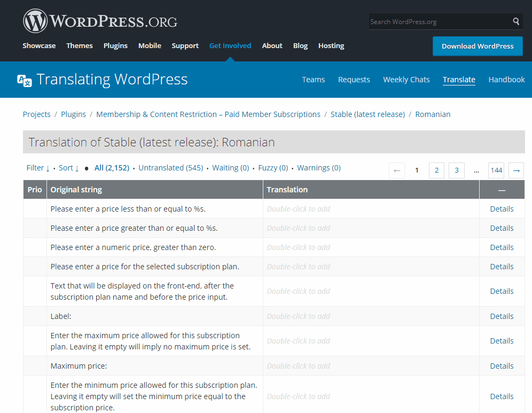The width and height of the screenshot is (532, 413).
Task: Click translation cell for 'Maximum price:' row
Action: pyautogui.click(x=371, y=366)
